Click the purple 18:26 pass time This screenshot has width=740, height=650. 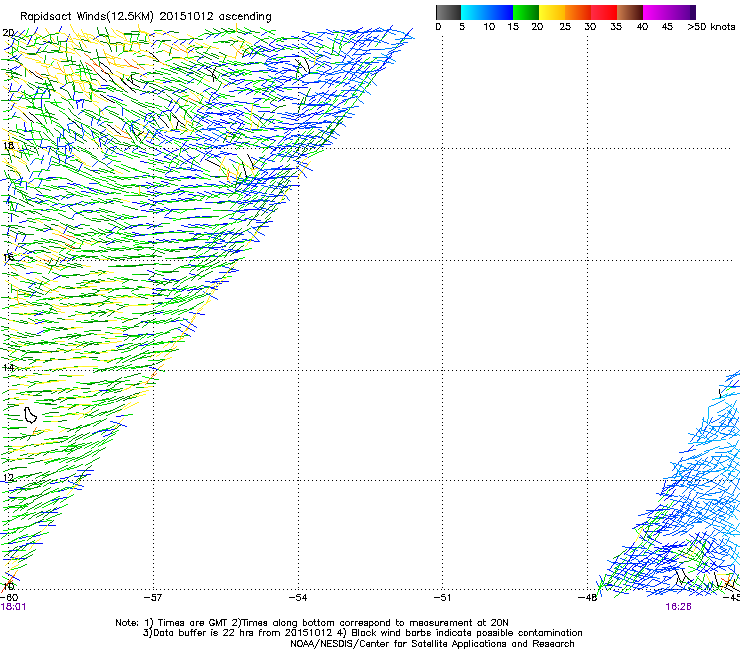pyautogui.click(x=678, y=607)
